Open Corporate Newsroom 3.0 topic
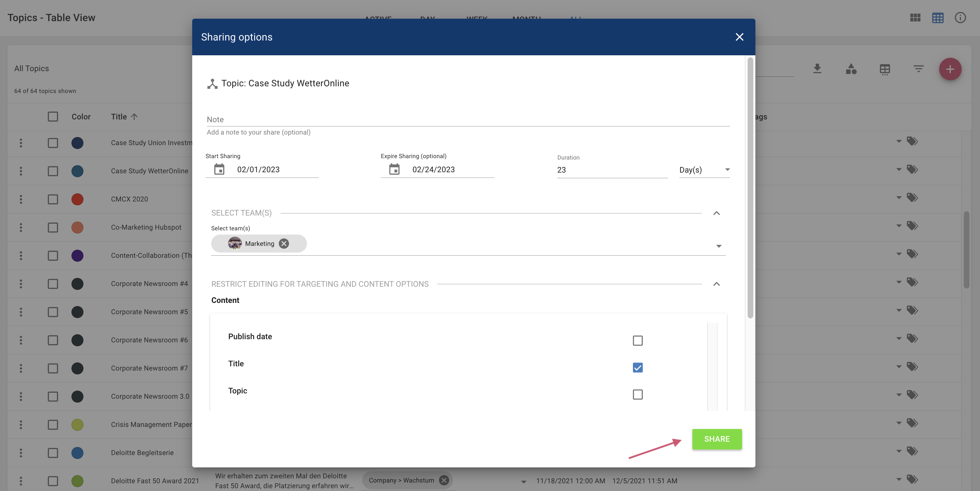 pyautogui.click(x=150, y=396)
